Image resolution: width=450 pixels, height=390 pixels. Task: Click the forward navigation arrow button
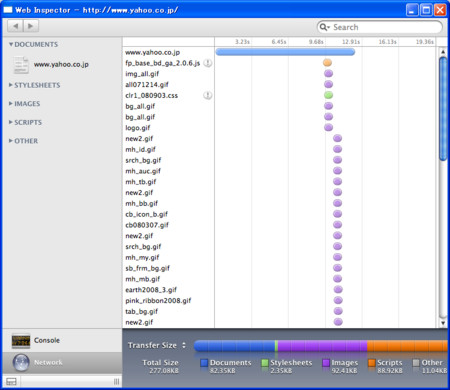pyautogui.click(x=31, y=26)
